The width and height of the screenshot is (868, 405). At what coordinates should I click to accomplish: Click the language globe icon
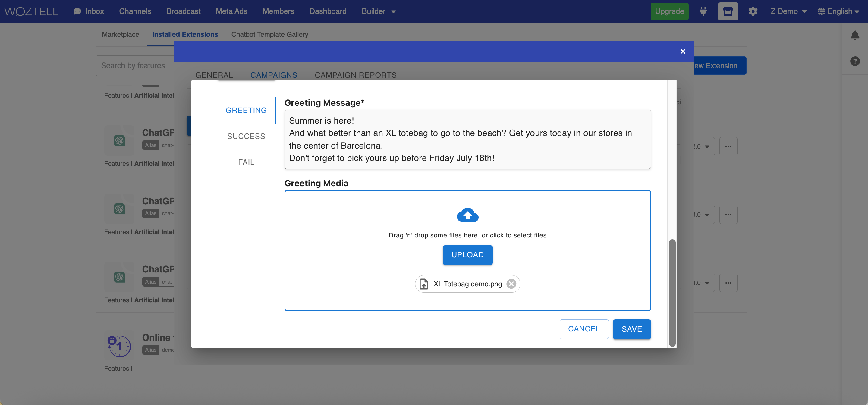pyautogui.click(x=822, y=11)
